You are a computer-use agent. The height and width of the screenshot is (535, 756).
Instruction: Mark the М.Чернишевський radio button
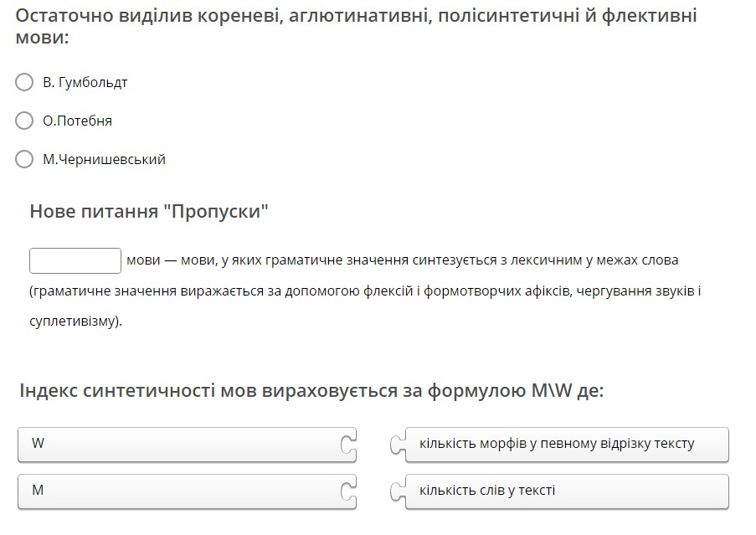tap(24, 159)
